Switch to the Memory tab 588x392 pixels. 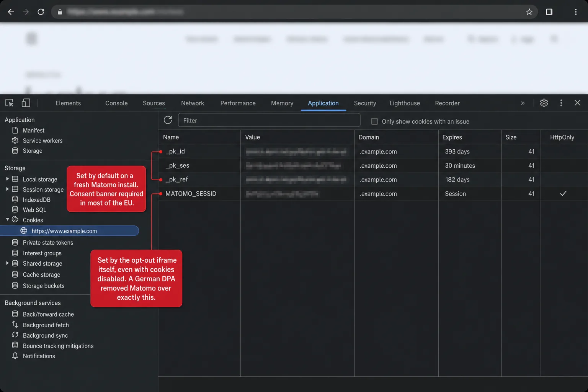282,103
